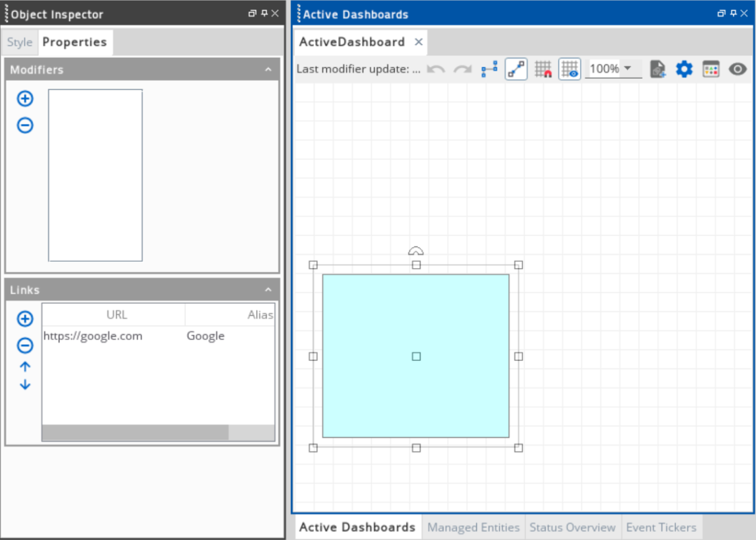Add a new modifier with plus icon
Screen dimensions: 756x540
[x=25, y=99]
